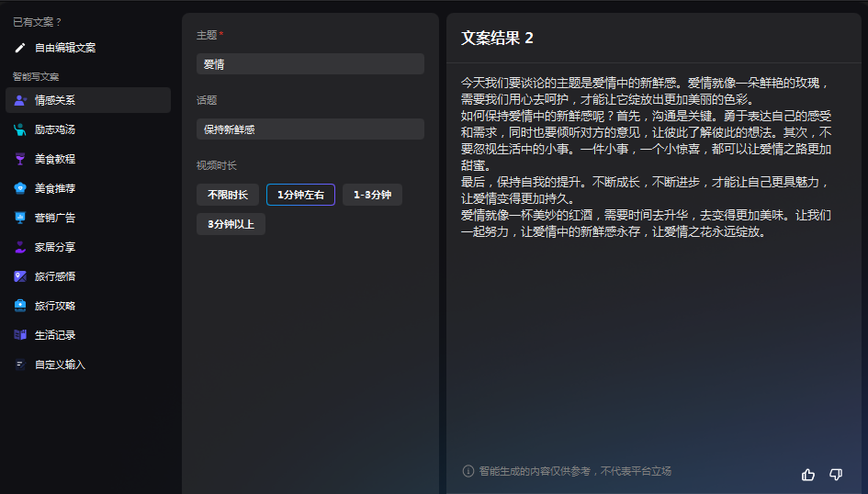Select 情感关系 category label

coord(55,100)
